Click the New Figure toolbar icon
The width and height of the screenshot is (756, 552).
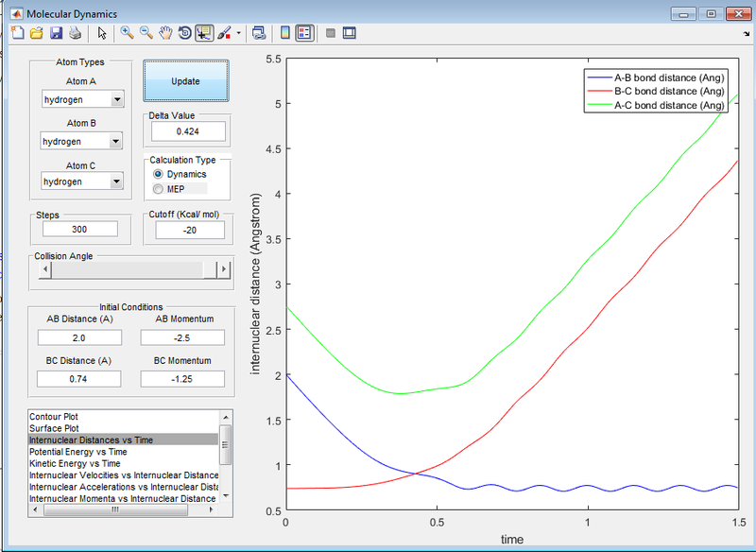pos(16,33)
